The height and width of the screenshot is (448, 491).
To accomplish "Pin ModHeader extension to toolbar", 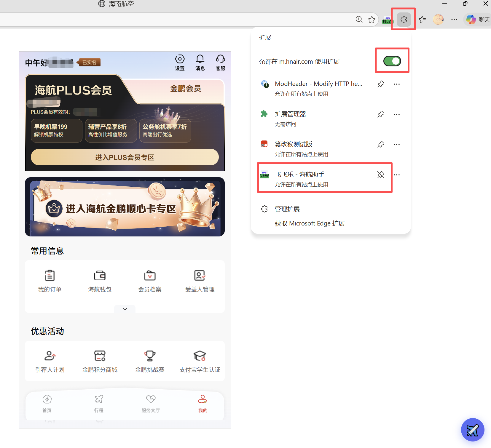I will point(381,84).
